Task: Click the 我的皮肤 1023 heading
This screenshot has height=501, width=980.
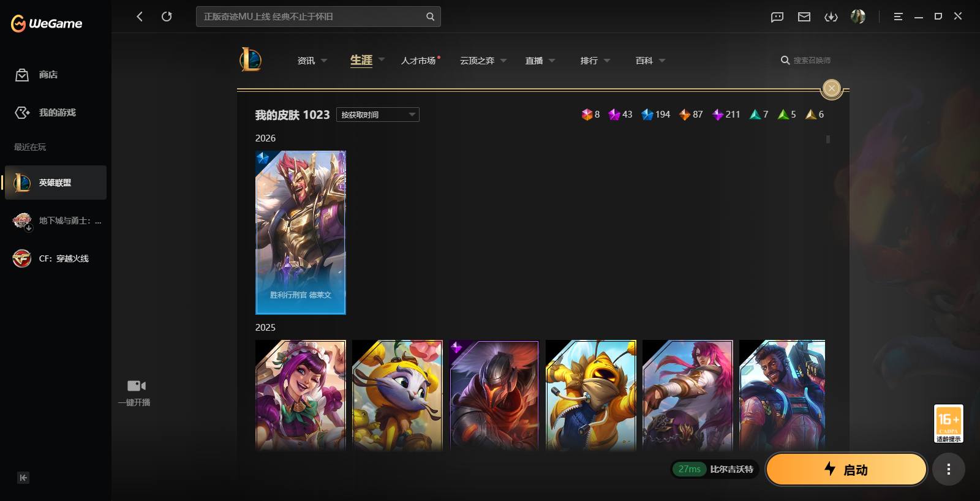Action: 292,115
